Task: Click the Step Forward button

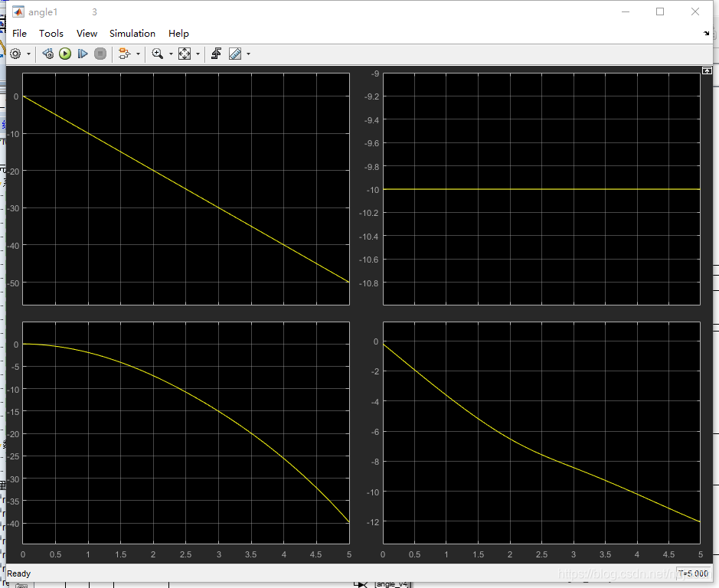Action: (x=83, y=54)
